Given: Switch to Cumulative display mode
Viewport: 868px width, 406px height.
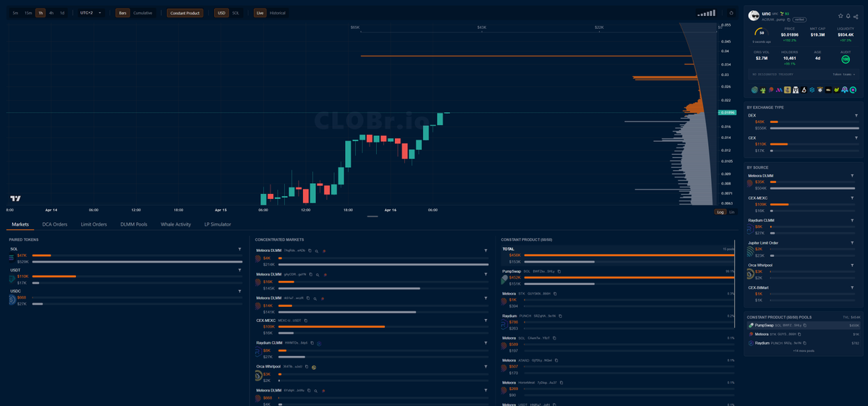Looking at the screenshot, I should pyautogui.click(x=142, y=13).
